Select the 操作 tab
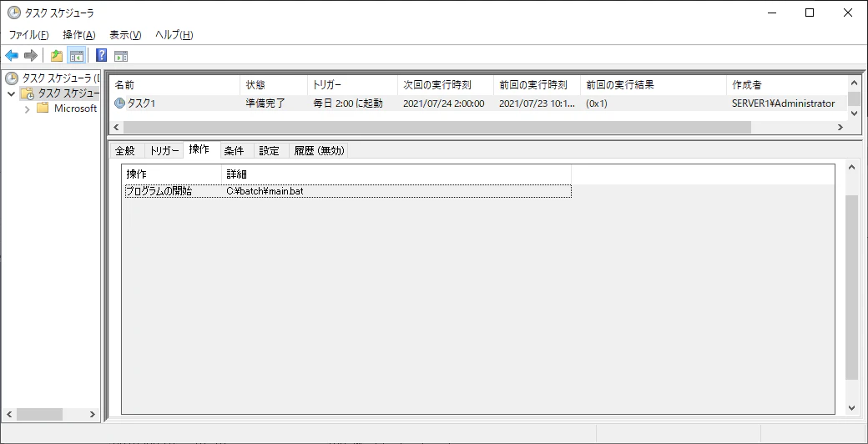The image size is (868, 444). (x=199, y=149)
